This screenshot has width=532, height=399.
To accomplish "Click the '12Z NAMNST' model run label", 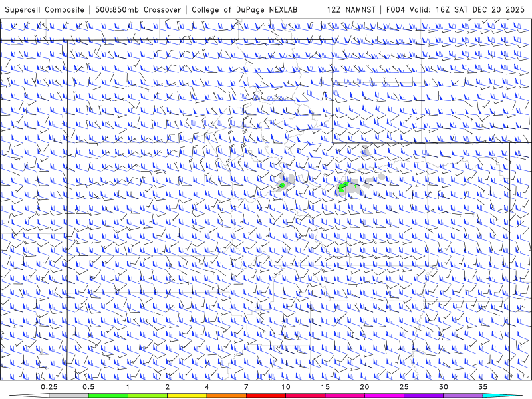I will (x=351, y=9).
